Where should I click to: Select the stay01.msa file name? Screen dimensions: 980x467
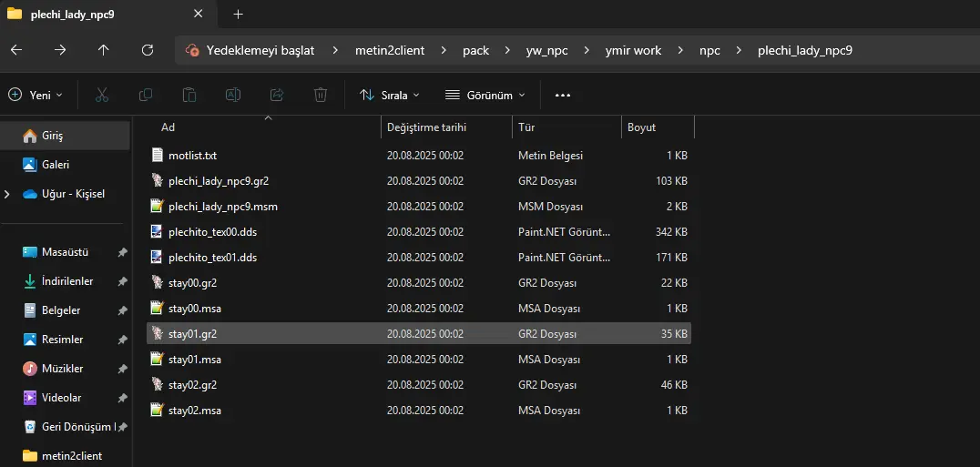click(194, 360)
